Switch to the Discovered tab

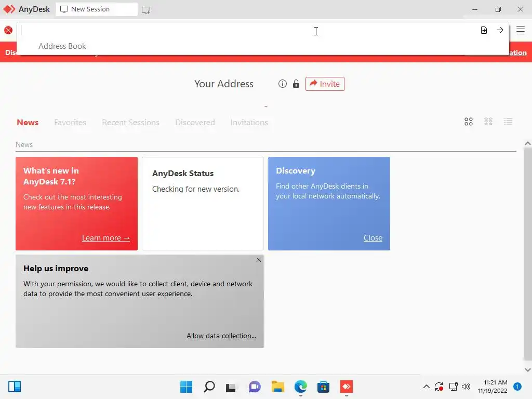click(195, 122)
